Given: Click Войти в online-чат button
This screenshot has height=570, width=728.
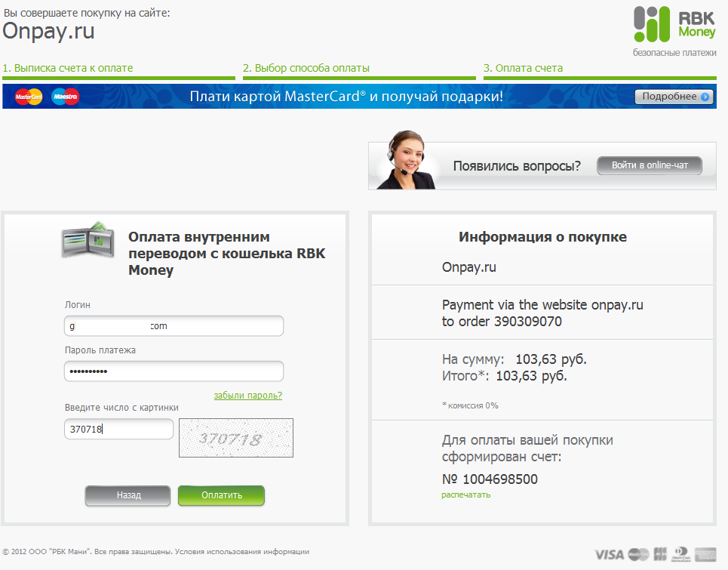Looking at the screenshot, I should (x=649, y=165).
